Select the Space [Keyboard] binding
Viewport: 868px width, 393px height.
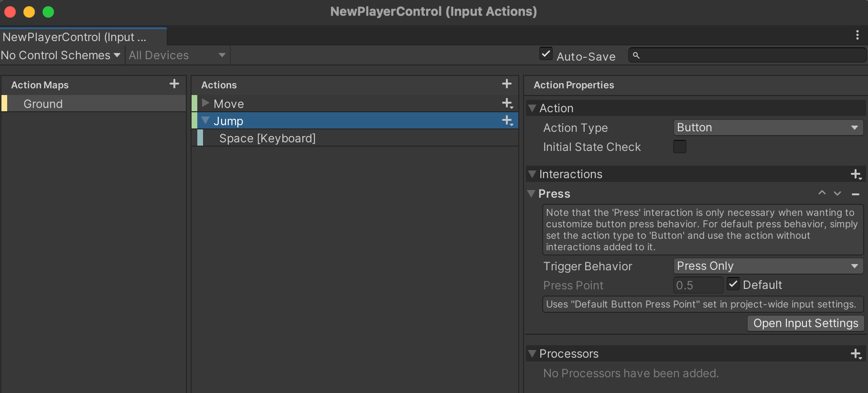point(267,138)
